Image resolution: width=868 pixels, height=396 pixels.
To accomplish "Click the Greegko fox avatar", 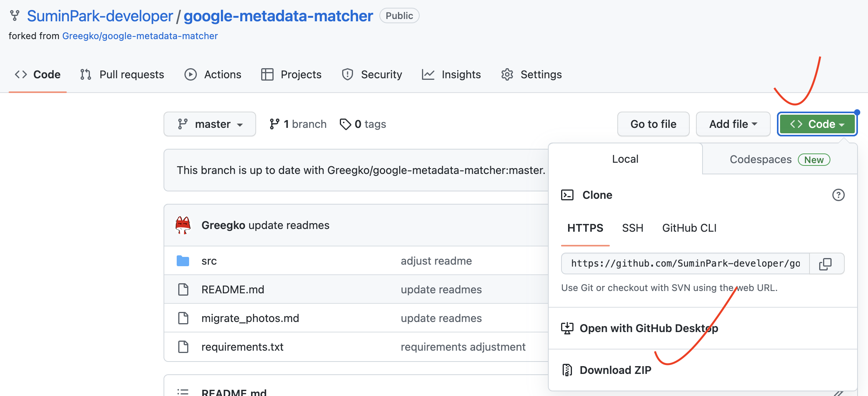I will pos(183,225).
